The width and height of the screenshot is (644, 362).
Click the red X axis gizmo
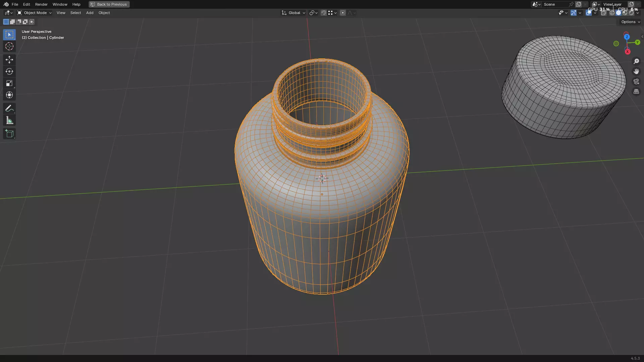click(628, 52)
